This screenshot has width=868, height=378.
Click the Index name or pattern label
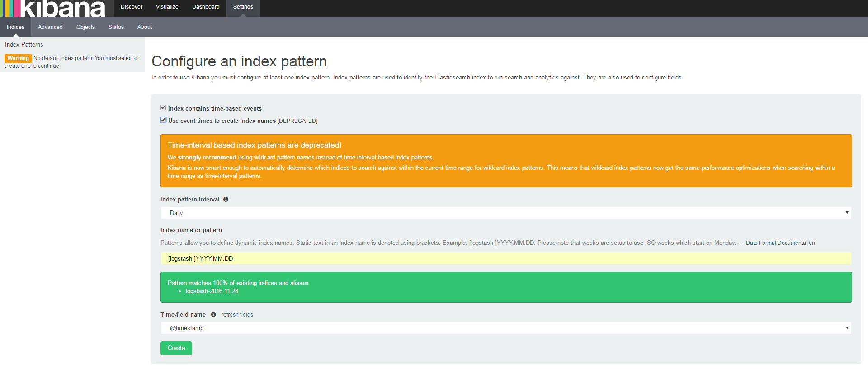(191, 230)
